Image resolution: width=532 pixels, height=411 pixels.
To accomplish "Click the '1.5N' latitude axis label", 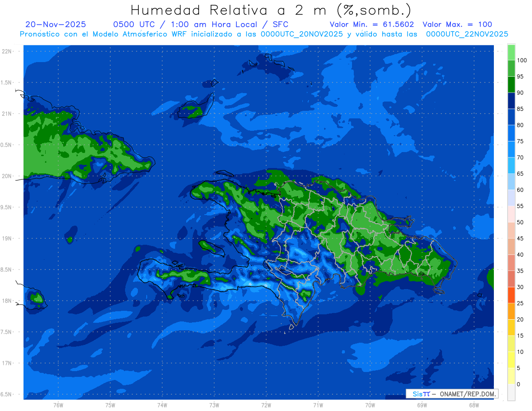I will coord(6,82).
